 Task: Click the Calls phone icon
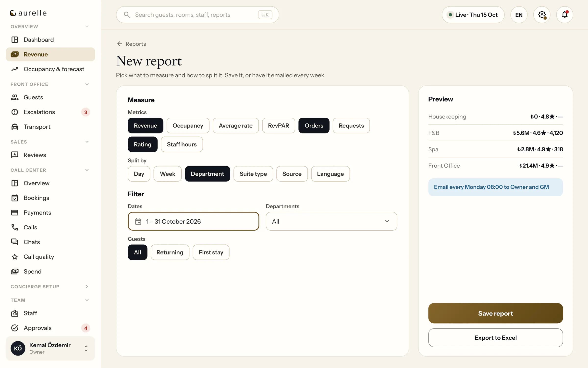[x=15, y=227]
